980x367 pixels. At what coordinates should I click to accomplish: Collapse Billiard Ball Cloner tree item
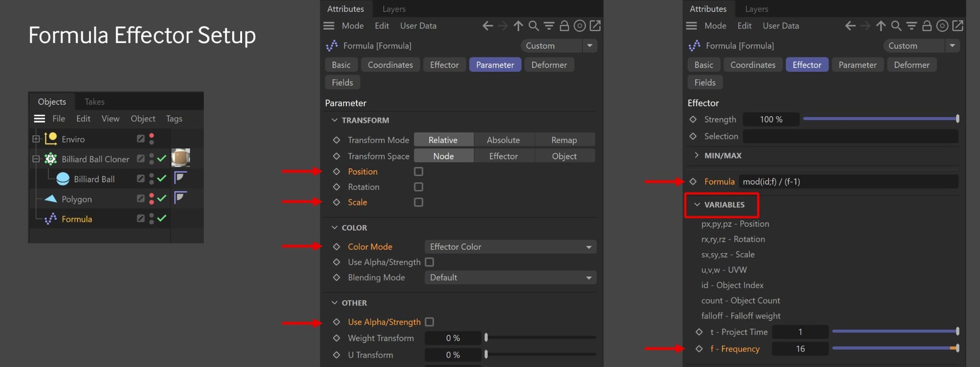click(x=36, y=159)
